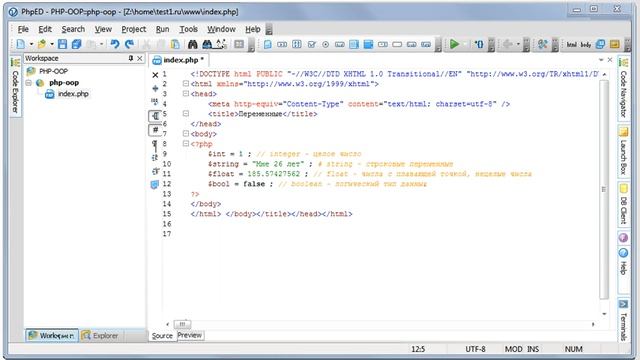Click the Find in Files binoculars icon

[x=207, y=44]
